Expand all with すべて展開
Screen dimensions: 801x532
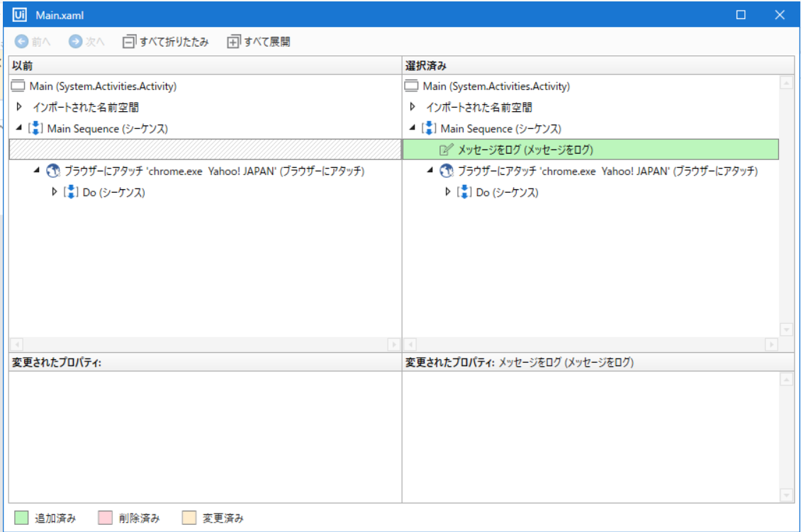[259, 41]
